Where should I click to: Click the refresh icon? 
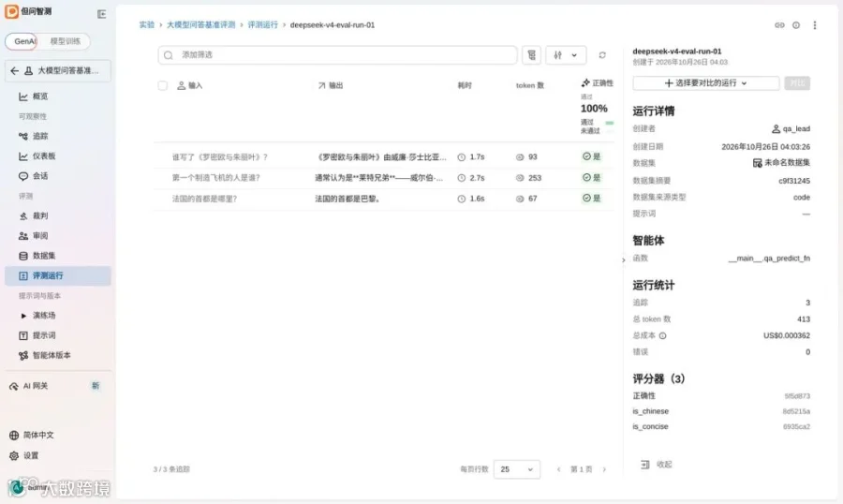point(602,55)
